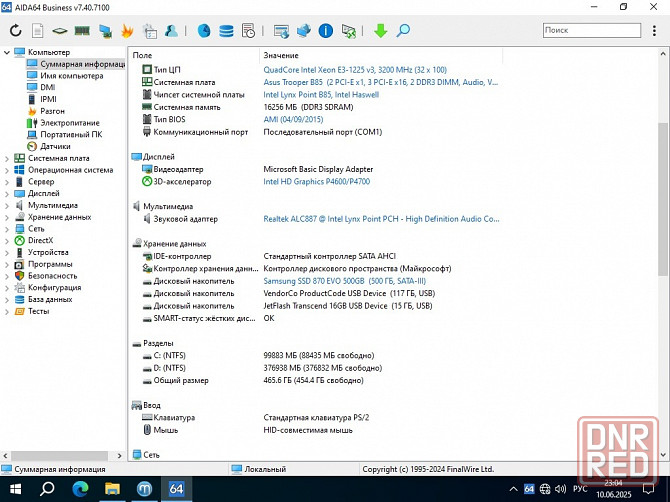The width and height of the screenshot is (670, 502).
Task: Launch the flame stability test icon
Action: pyautogui.click(x=127, y=30)
